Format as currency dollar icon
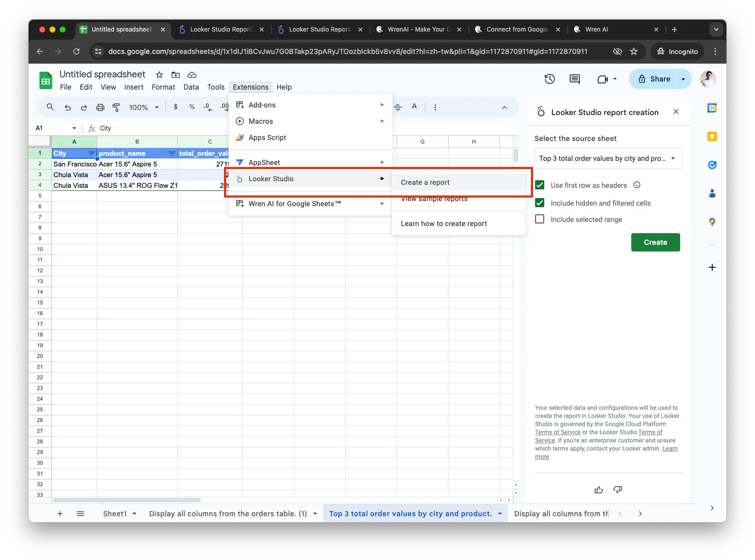Viewport: 755px width, 560px height. [176, 107]
